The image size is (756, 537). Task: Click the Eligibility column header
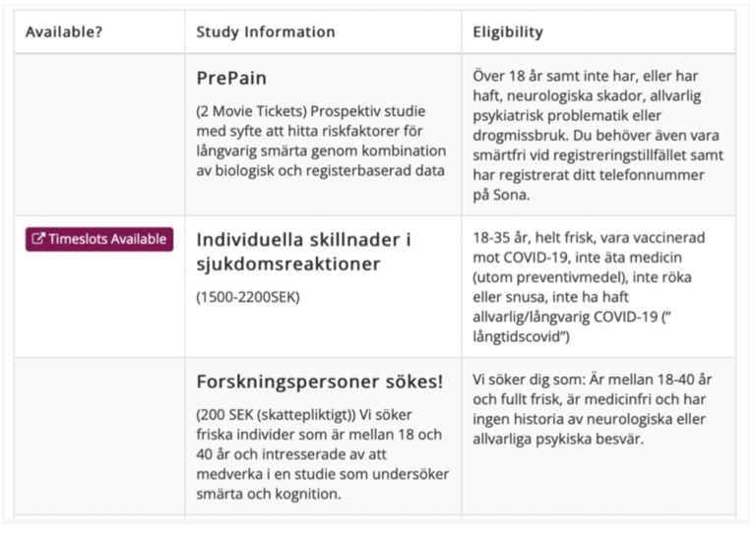(x=508, y=32)
